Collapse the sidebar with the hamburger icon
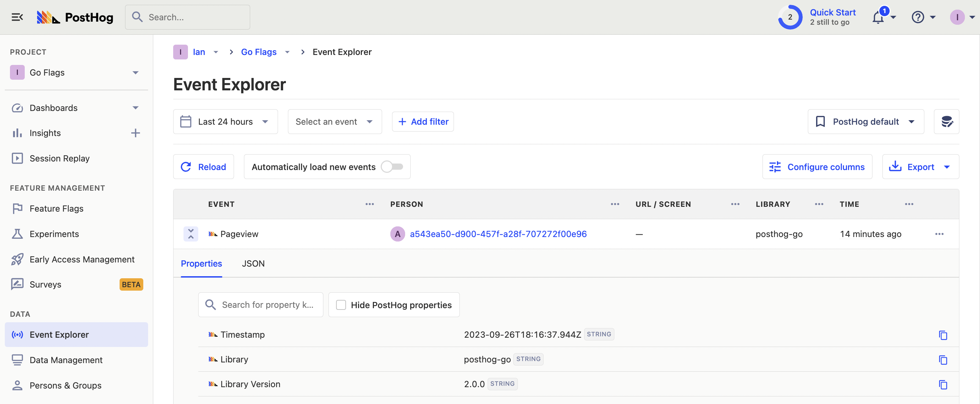Viewport: 980px width, 404px height. (x=17, y=17)
